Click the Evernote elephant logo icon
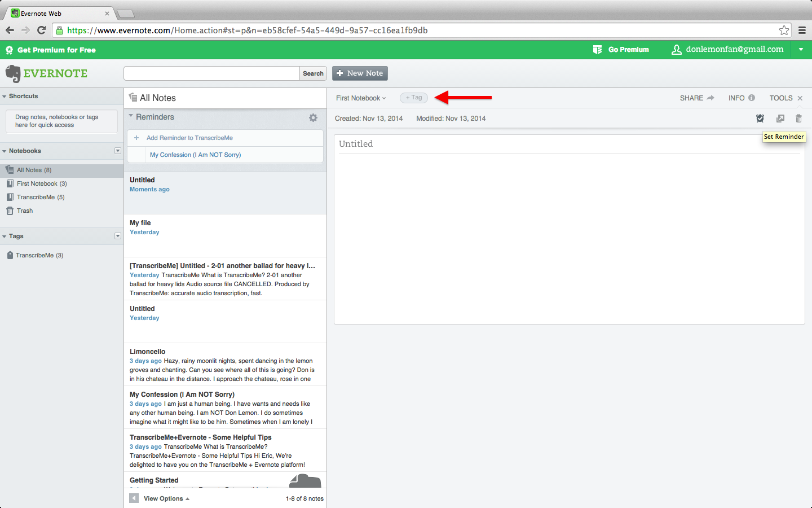 pyautogui.click(x=12, y=73)
